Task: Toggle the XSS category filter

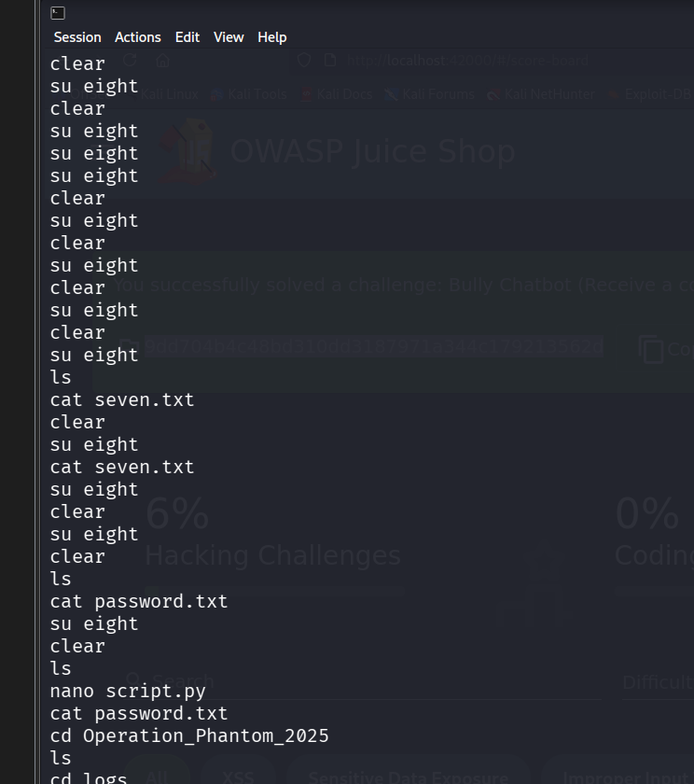Action: tap(239, 776)
